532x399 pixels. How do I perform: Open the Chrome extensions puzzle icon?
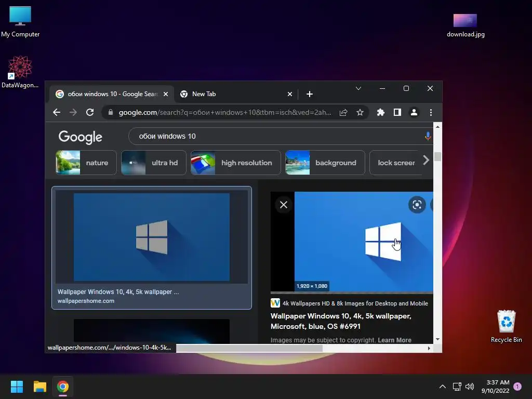(381, 112)
